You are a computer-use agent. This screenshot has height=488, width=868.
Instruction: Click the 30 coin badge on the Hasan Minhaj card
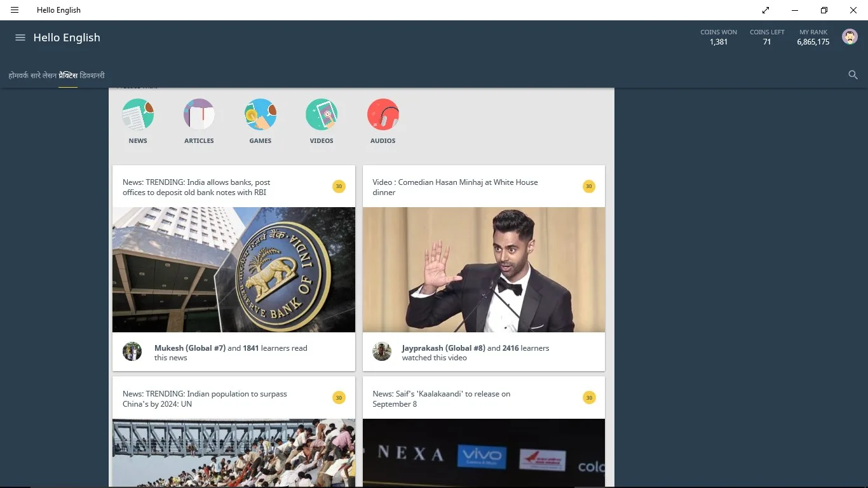point(589,186)
